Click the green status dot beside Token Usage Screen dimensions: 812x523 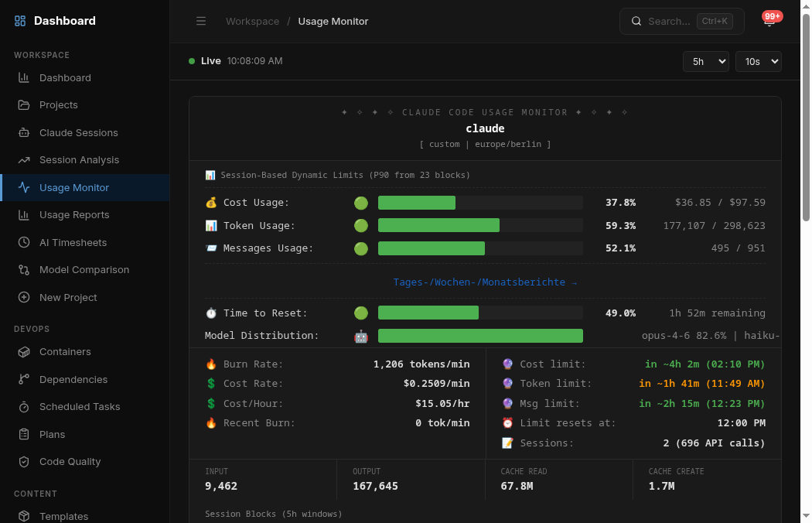pos(360,225)
